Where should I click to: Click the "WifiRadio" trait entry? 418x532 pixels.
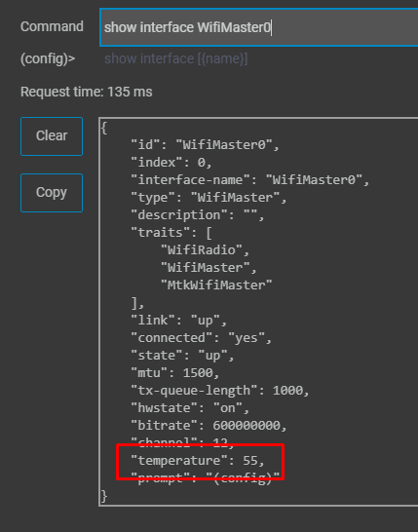[x=205, y=250]
